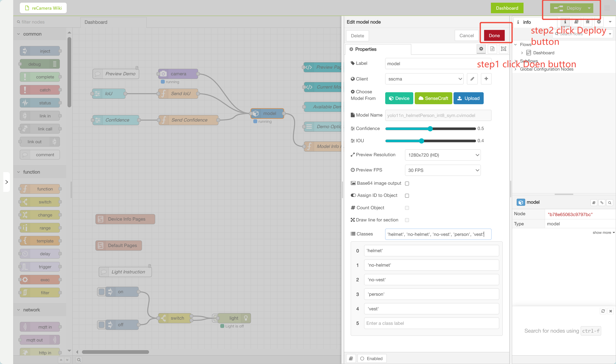The width and height of the screenshot is (616, 364).
Task: Click the pencil icon to edit the sscma client
Action: pyautogui.click(x=472, y=79)
